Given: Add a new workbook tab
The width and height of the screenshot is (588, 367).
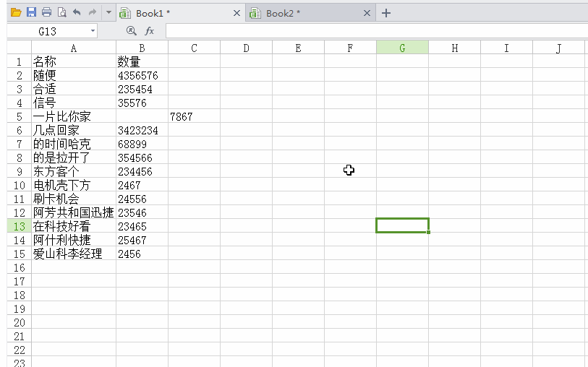Looking at the screenshot, I should pos(386,13).
